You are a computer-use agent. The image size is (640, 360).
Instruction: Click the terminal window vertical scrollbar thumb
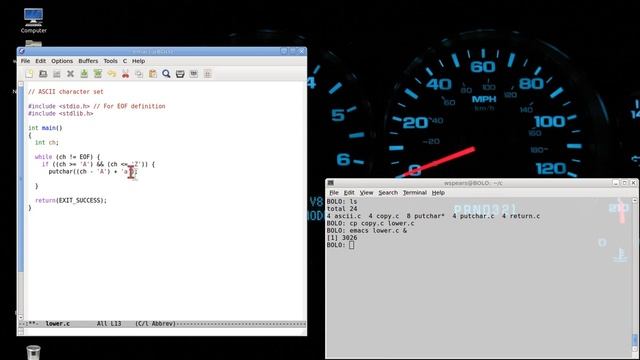tap(634, 340)
